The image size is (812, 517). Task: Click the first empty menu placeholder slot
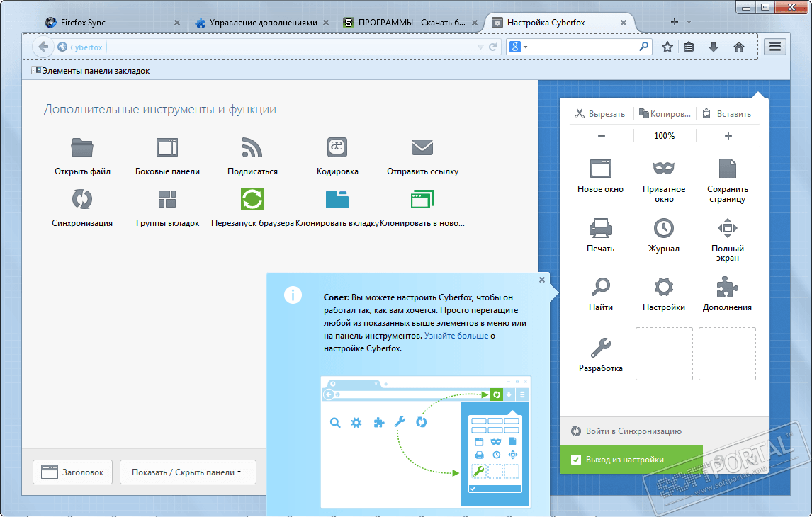(664, 353)
